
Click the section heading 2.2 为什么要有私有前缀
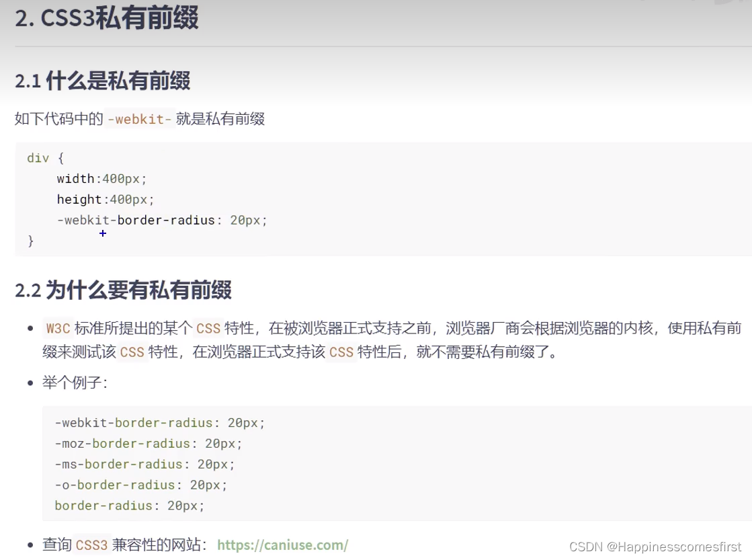point(124,290)
